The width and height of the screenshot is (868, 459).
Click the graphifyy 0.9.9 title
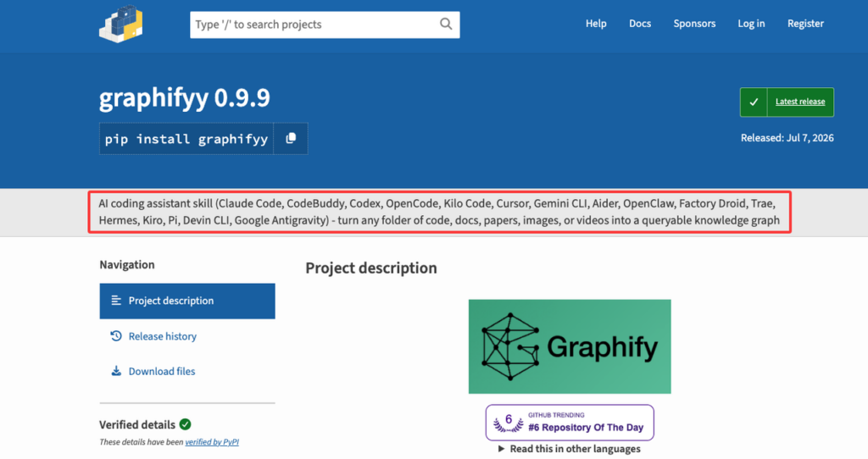click(184, 98)
